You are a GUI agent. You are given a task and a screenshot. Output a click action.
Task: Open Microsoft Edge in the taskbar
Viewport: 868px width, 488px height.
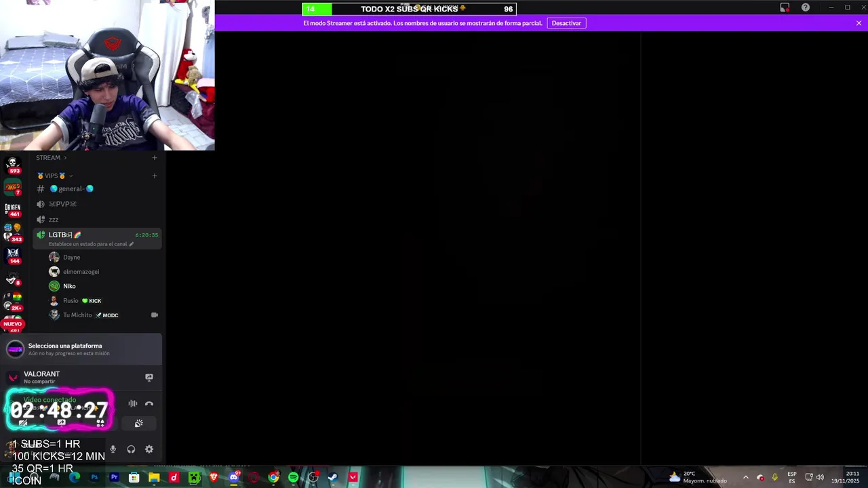[75, 477]
